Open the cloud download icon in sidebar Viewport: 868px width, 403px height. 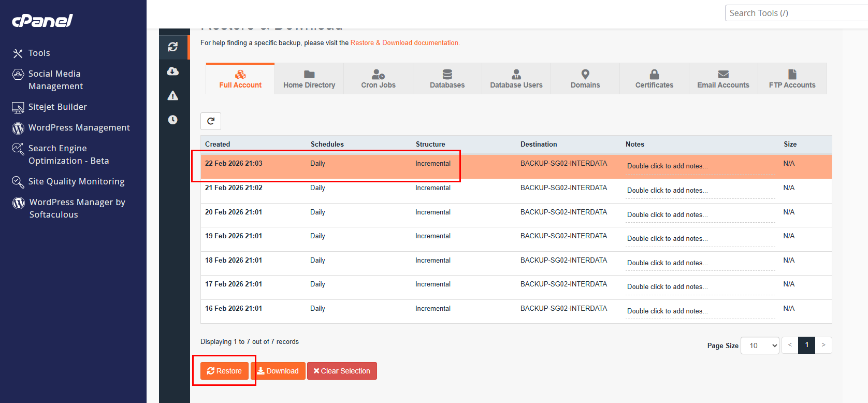173,71
